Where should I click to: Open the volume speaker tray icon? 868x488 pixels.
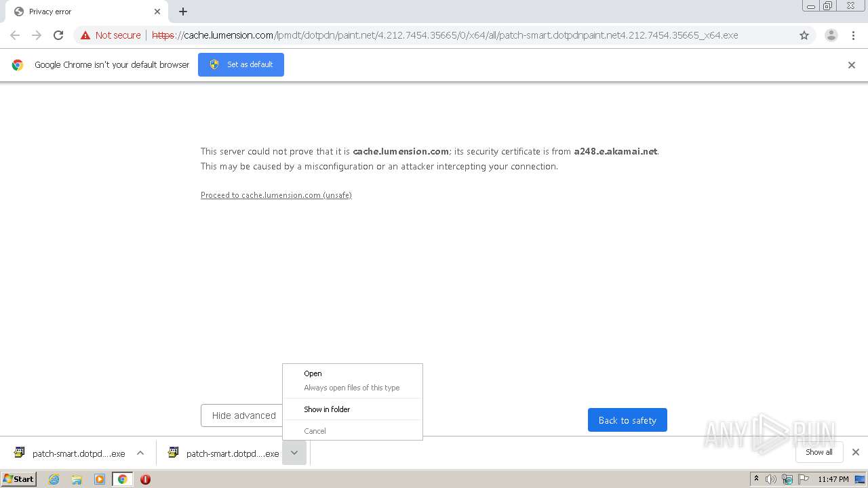click(771, 479)
